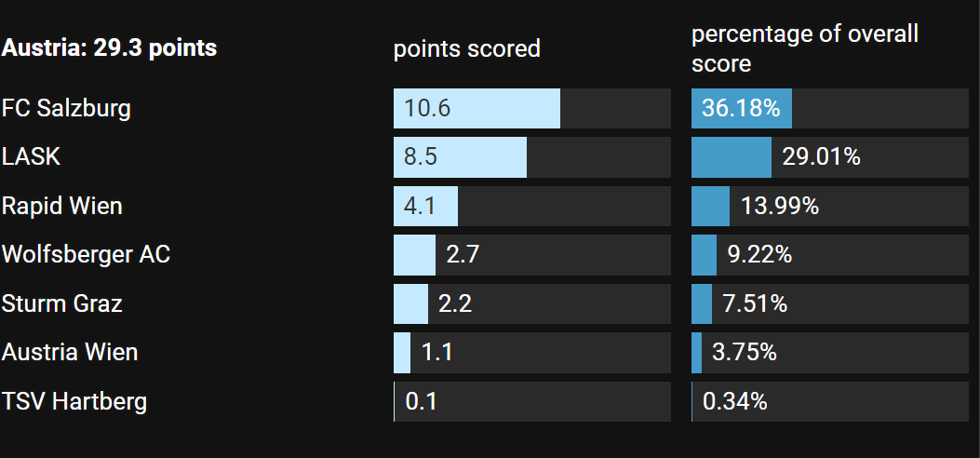Select Austria Wien team name
Viewport: 980px width, 458px height.
pyautogui.click(x=70, y=353)
